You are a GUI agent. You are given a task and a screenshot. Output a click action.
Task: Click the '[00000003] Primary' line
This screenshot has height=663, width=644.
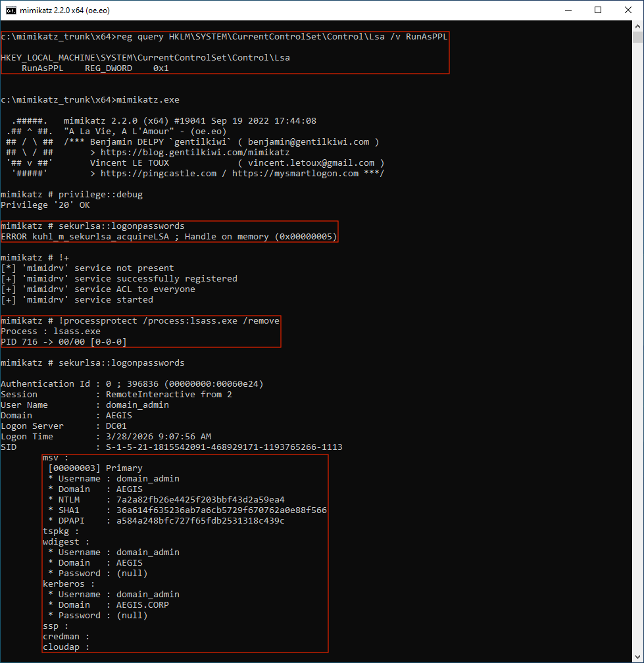[x=95, y=468]
